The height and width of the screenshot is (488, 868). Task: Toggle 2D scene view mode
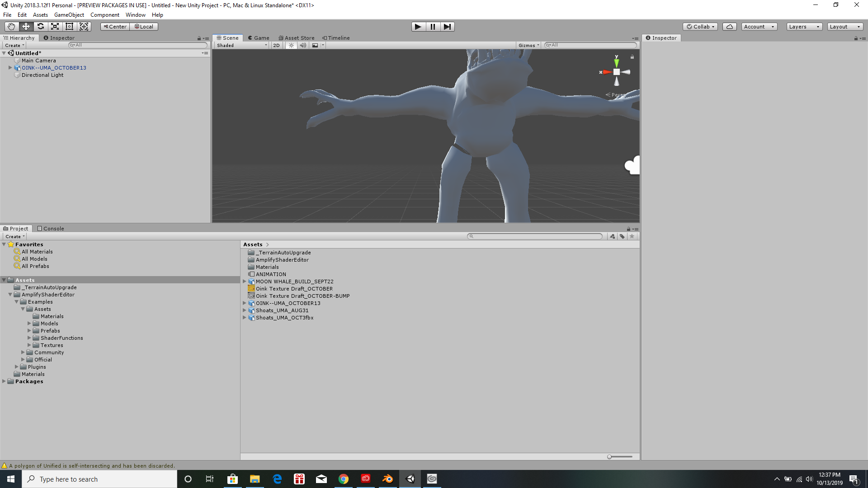pyautogui.click(x=276, y=45)
